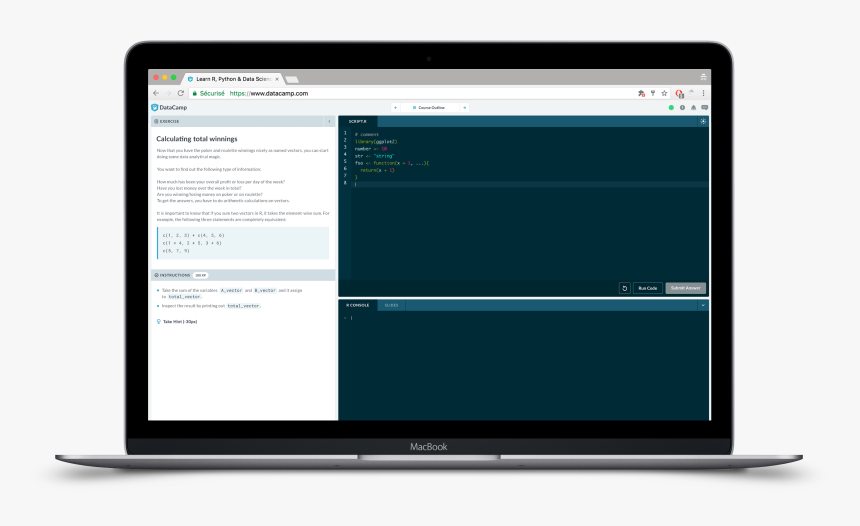Click Take Hint (-30xp) link
The image size is (860, 526).
coord(180,321)
